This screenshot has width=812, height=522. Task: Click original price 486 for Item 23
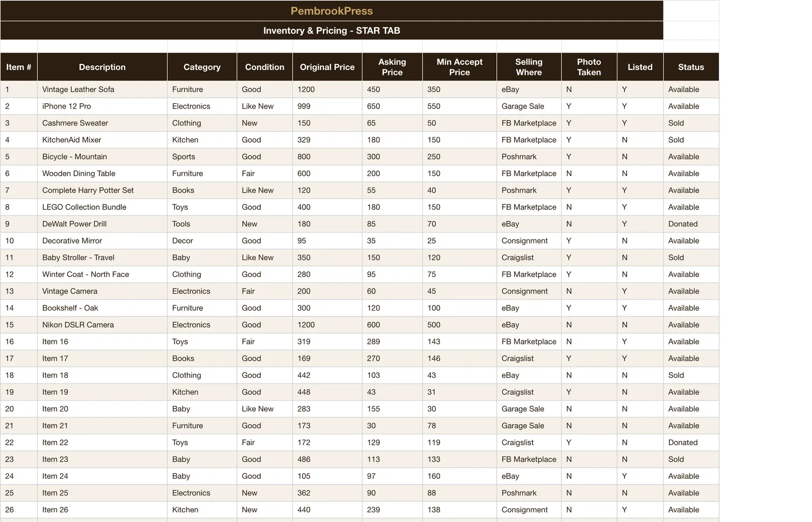[x=327, y=459]
